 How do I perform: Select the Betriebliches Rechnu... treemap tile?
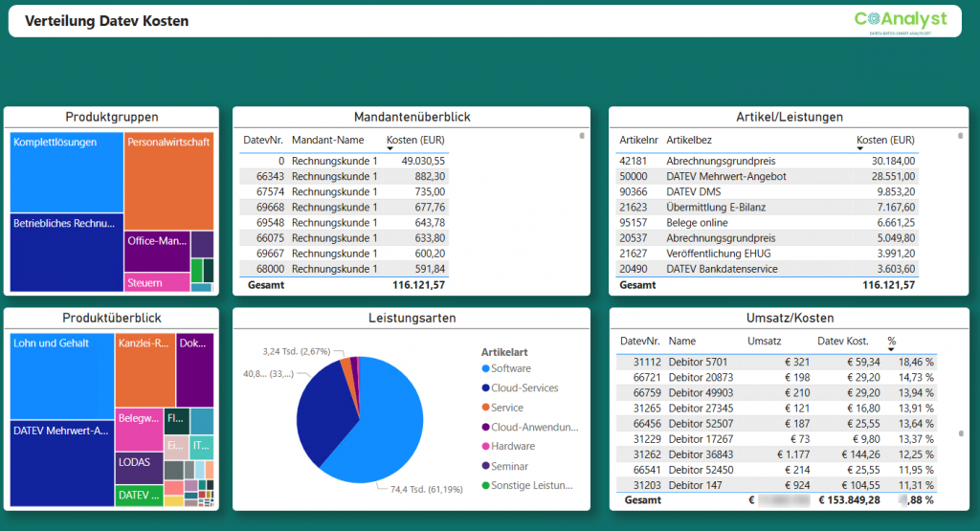coord(67,253)
